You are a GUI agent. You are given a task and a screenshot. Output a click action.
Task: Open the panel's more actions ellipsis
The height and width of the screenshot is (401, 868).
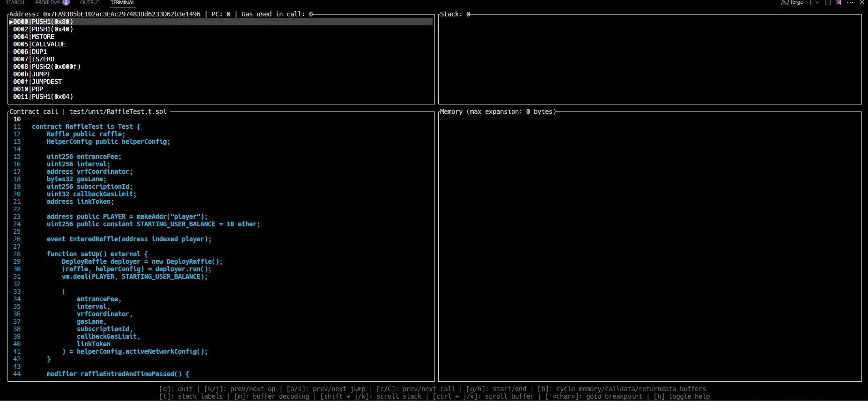850,2
